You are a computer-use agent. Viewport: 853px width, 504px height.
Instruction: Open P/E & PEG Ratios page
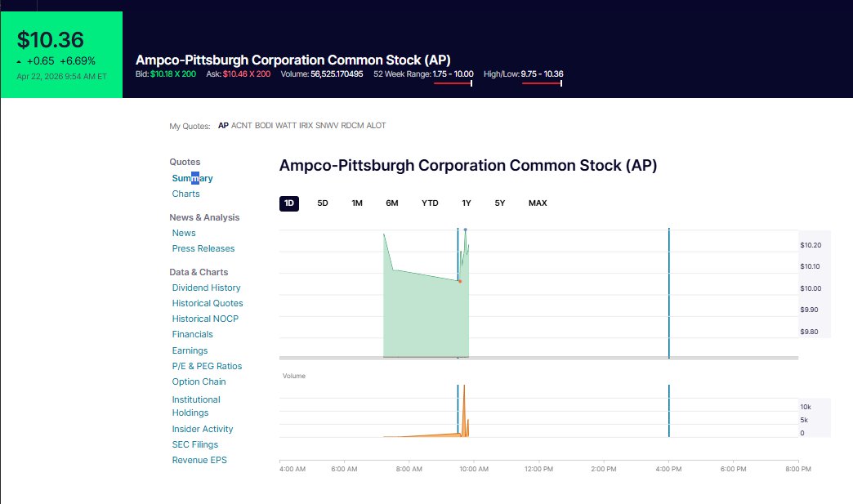pos(207,367)
